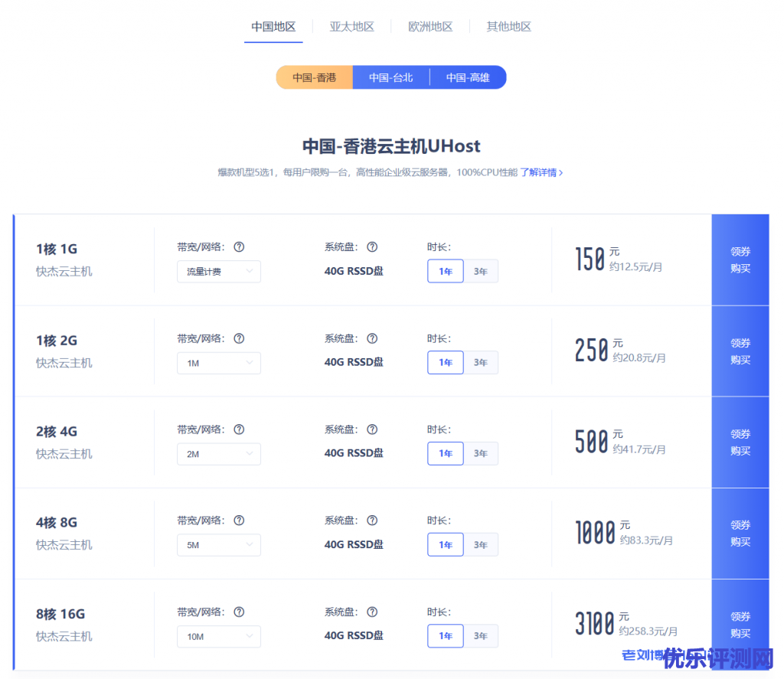Click system disk help icon in 4核 8G row
The height and width of the screenshot is (679, 784).
pyautogui.click(x=372, y=521)
